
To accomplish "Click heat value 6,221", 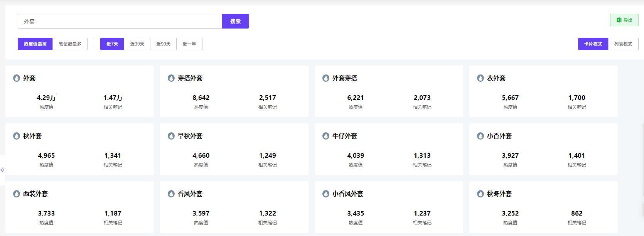I will tap(356, 98).
